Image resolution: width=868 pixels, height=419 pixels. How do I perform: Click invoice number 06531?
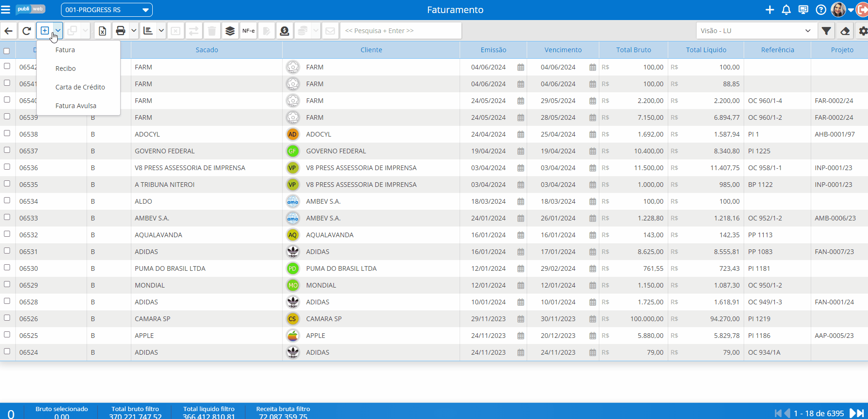coord(28,252)
